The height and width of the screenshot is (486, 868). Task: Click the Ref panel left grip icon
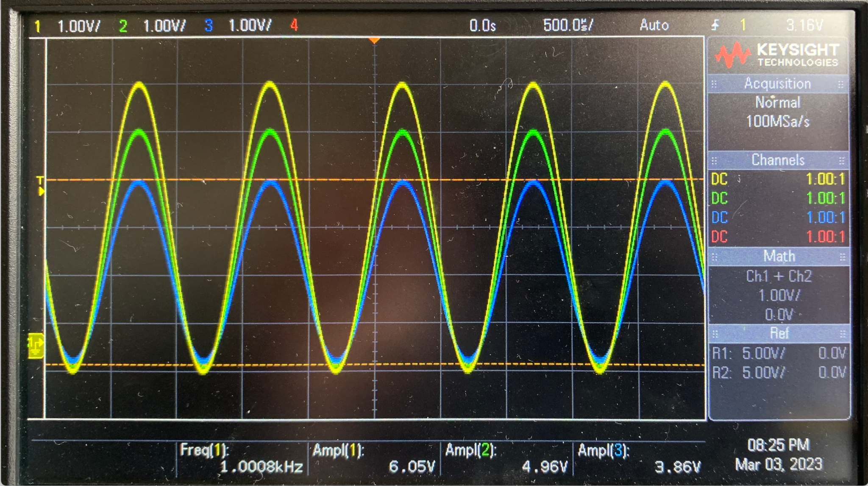[715, 334]
